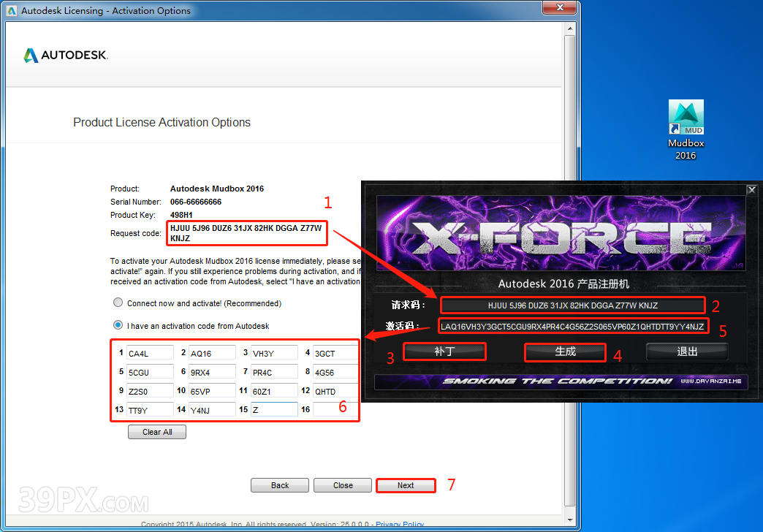This screenshot has height=532, width=763.
Task: Click the 激活码 activation code text field
Action: [x=572, y=327]
